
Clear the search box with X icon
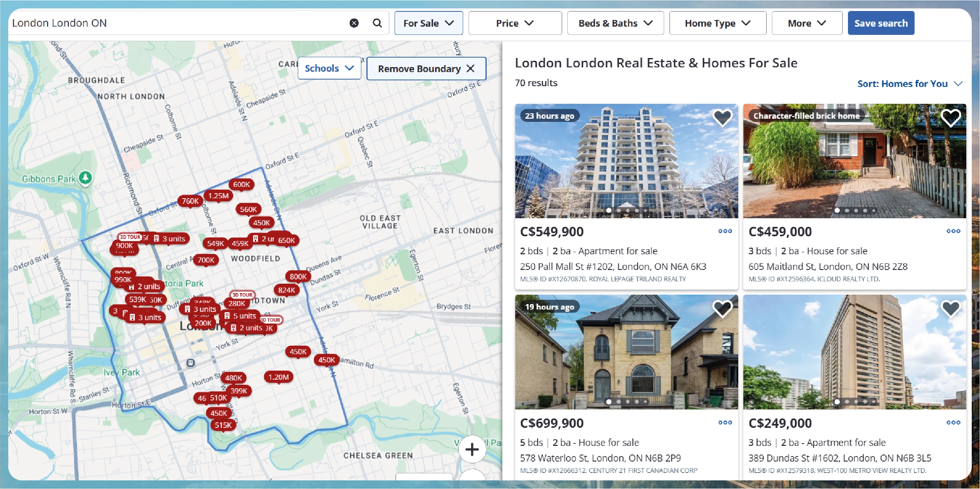[354, 23]
